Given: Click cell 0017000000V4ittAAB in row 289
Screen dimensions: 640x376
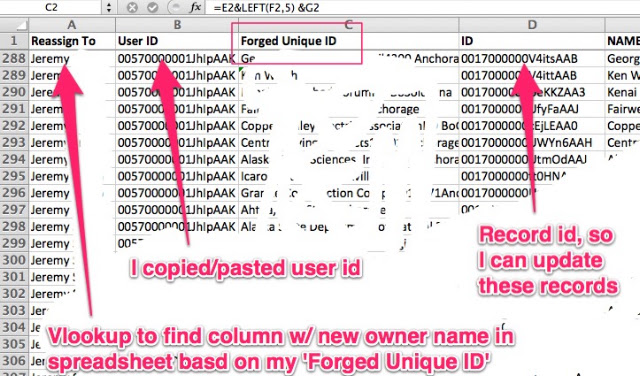Looking at the screenshot, I should pos(532,75).
